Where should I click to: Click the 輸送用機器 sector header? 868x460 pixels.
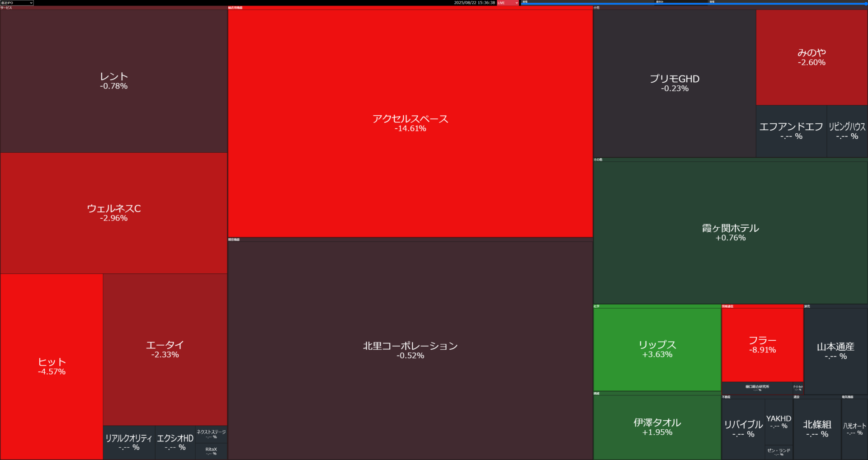click(410, 8)
